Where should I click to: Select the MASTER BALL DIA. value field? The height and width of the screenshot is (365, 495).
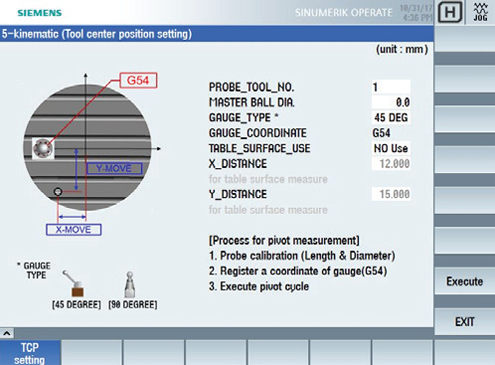[391, 102]
